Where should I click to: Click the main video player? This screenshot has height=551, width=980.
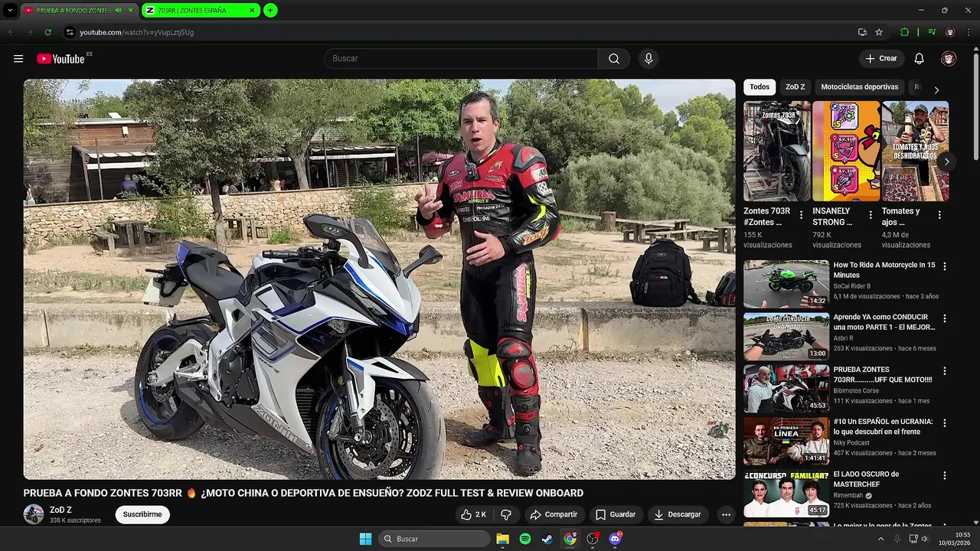(379, 279)
